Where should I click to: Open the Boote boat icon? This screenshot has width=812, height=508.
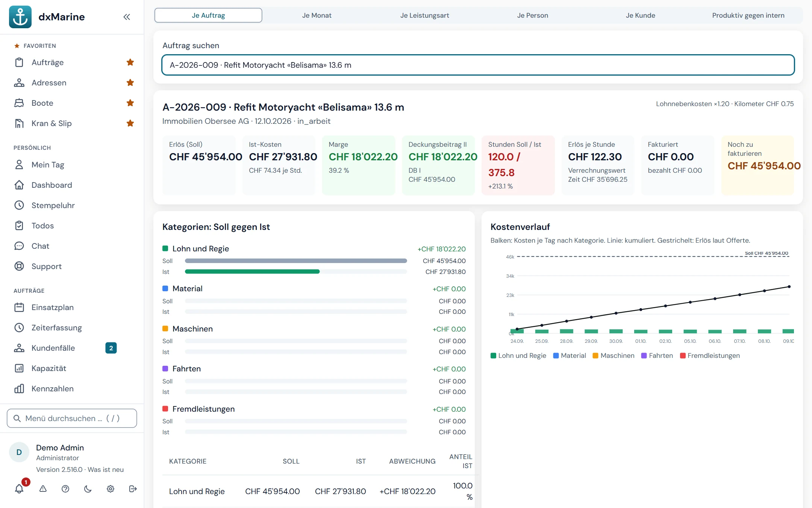click(19, 103)
